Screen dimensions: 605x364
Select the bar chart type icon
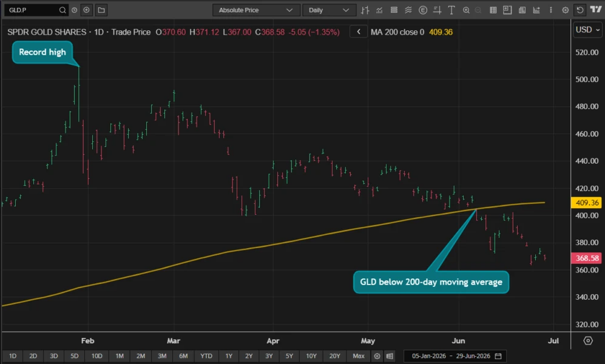[x=365, y=10]
